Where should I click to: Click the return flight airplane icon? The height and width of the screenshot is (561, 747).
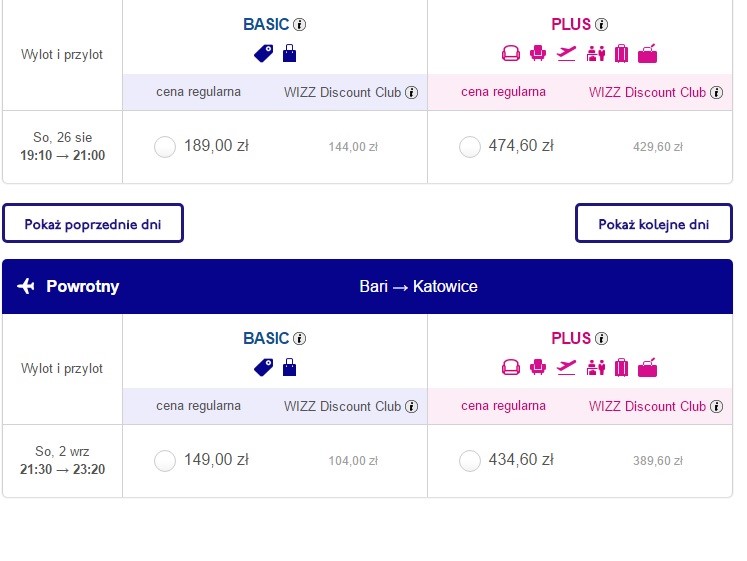tap(26, 286)
